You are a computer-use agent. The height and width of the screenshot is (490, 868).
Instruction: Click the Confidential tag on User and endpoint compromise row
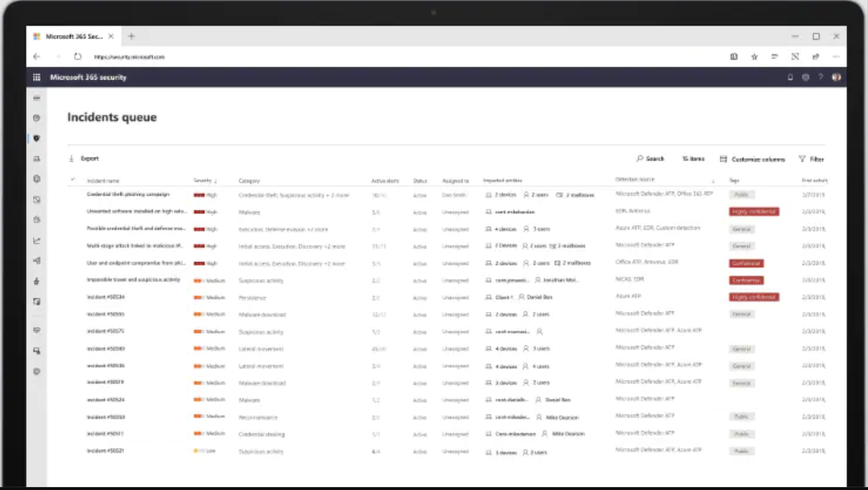(x=746, y=263)
